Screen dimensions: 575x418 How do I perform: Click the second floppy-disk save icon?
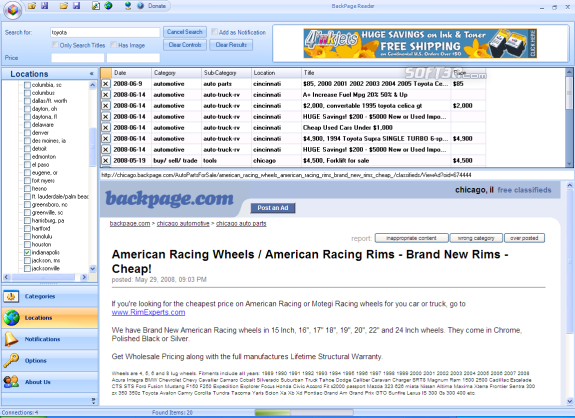(77, 6)
